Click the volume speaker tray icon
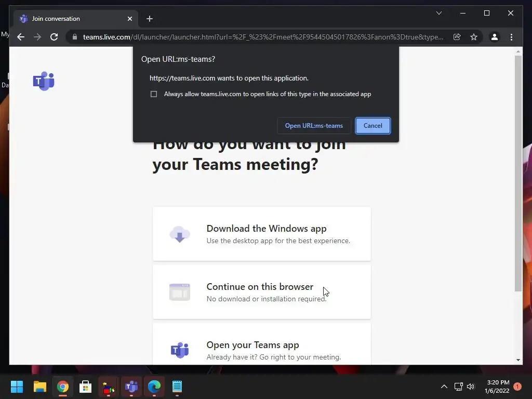Screen dimensions: 532x399 (x=471, y=387)
